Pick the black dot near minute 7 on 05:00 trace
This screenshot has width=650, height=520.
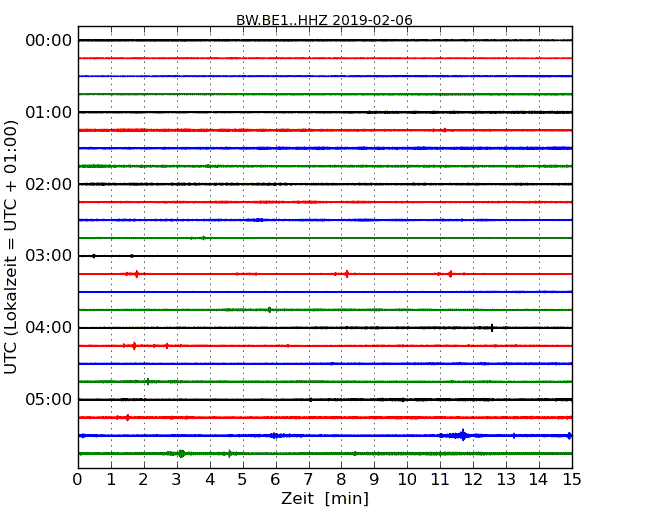310,400
